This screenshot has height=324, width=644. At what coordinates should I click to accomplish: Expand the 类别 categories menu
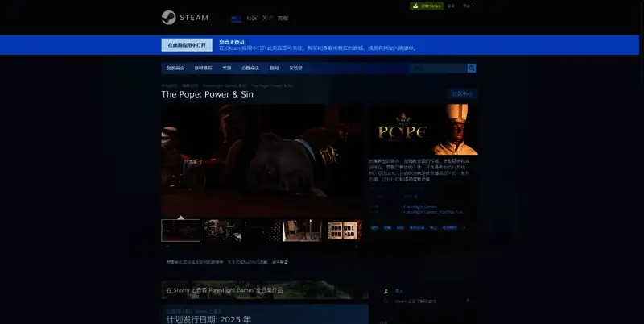(x=227, y=69)
